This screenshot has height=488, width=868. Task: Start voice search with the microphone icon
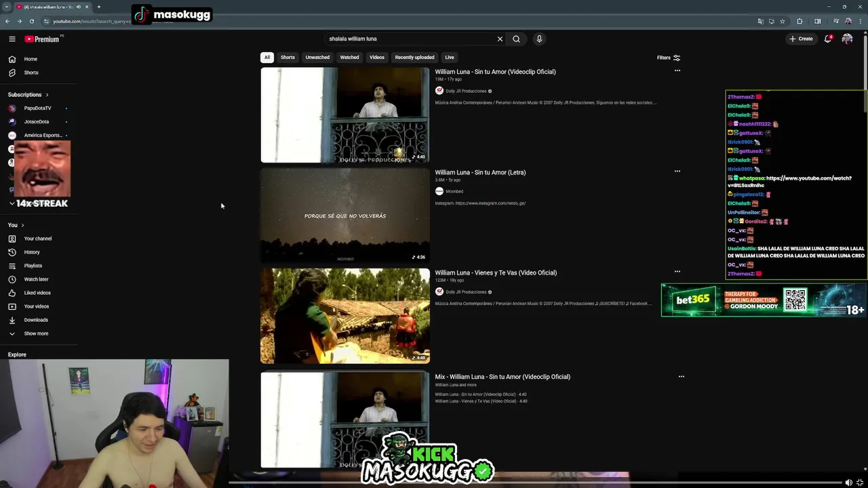pos(539,39)
